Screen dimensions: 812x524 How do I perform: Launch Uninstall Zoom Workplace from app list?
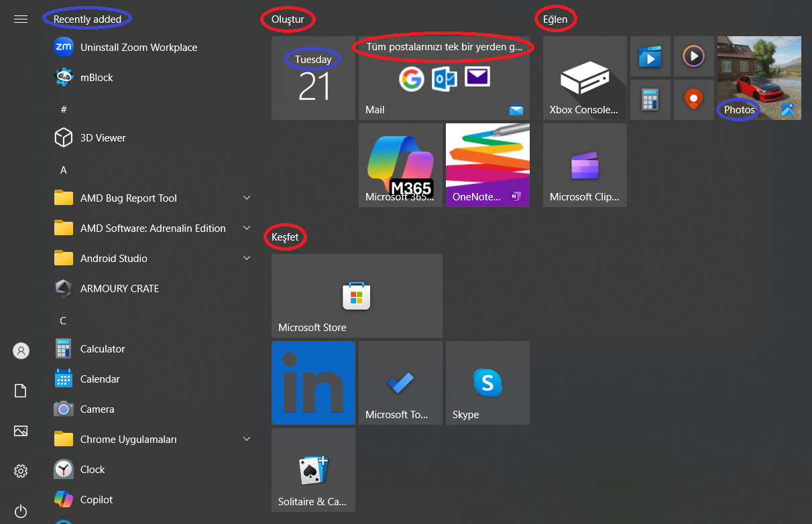coord(152,47)
